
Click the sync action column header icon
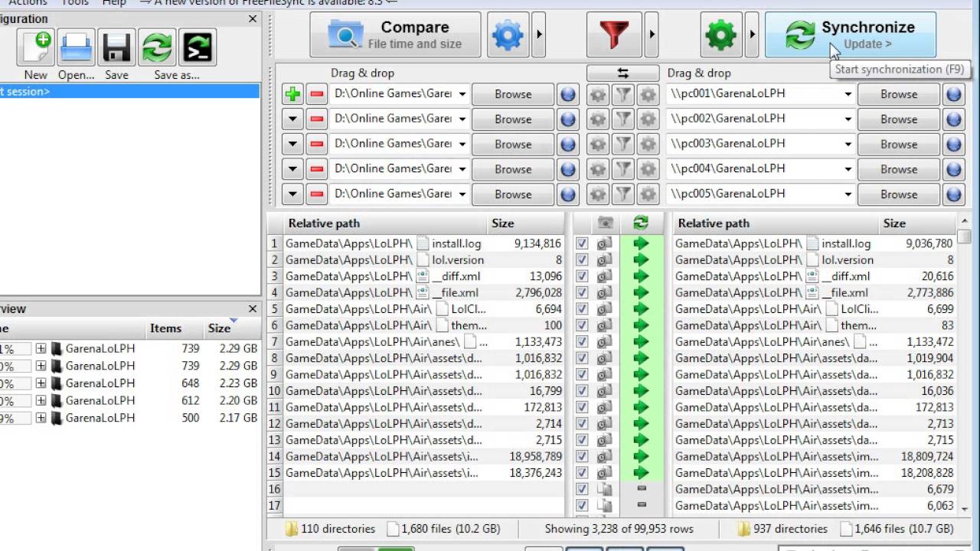pos(641,223)
